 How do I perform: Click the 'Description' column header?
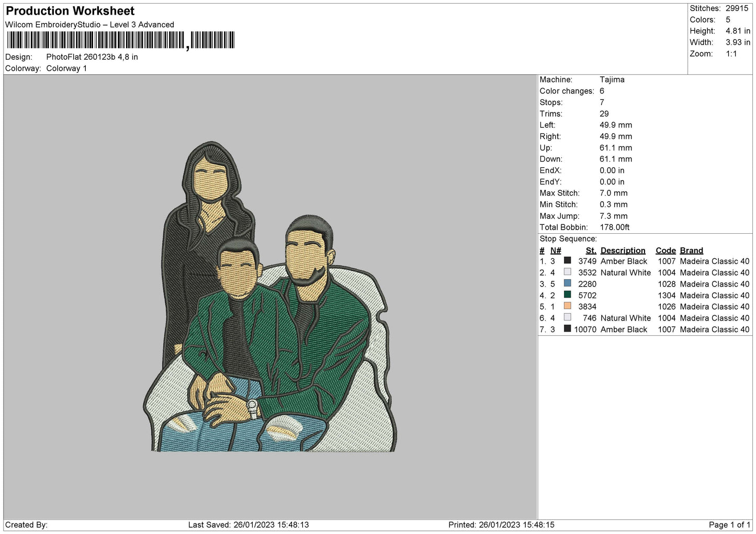coord(623,251)
